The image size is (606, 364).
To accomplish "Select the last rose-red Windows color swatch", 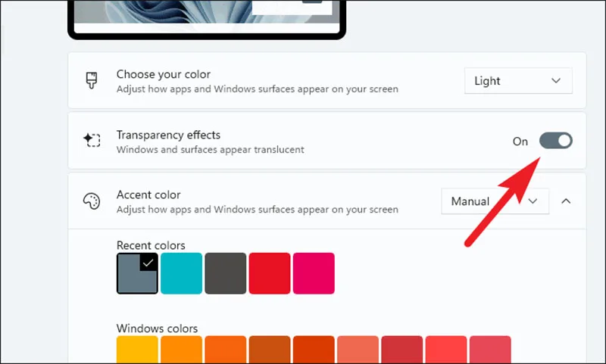I will 490,350.
